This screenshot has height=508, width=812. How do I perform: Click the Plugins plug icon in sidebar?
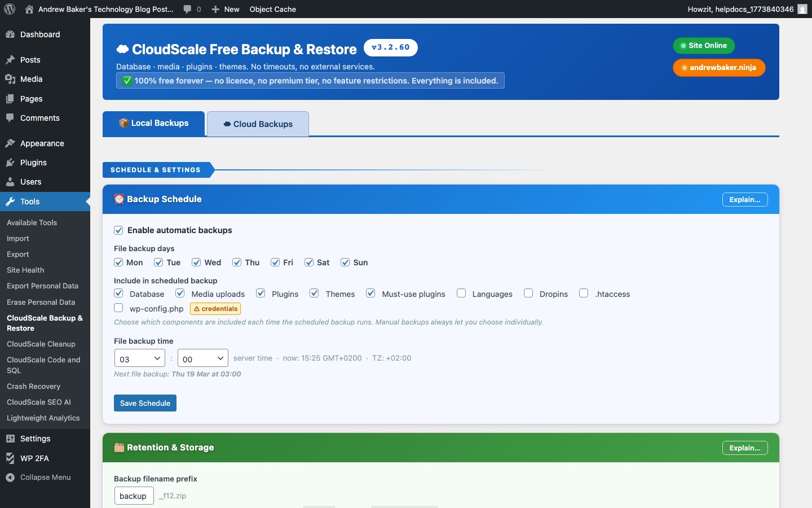tap(10, 163)
